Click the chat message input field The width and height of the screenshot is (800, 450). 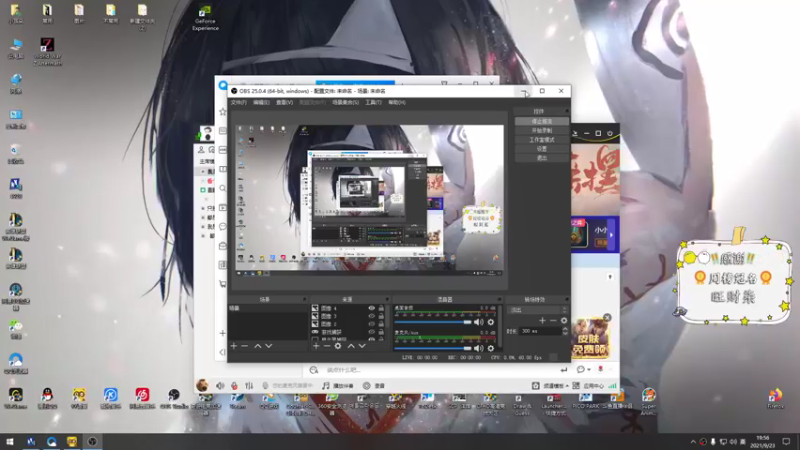click(x=439, y=370)
